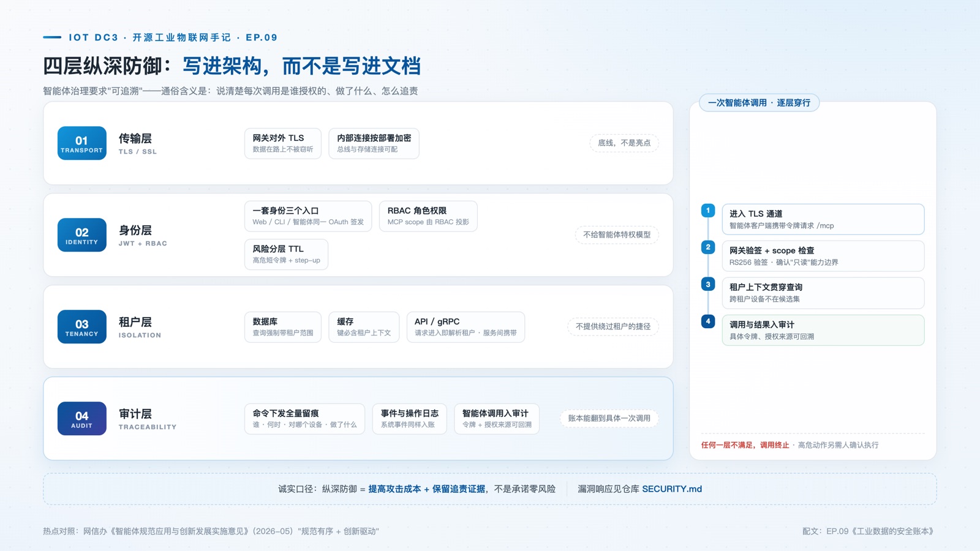Click the TRACEABILITY subtitle
The image size is (980, 551).
click(148, 427)
